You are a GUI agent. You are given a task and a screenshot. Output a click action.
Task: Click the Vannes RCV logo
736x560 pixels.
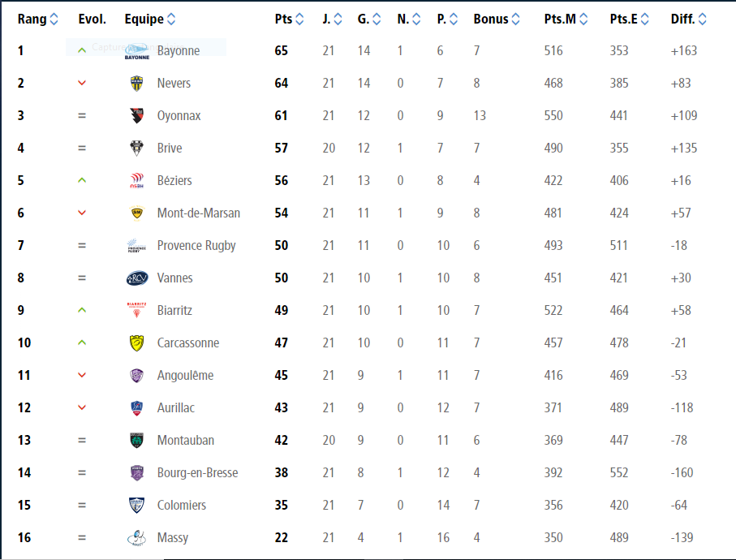(137, 278)
